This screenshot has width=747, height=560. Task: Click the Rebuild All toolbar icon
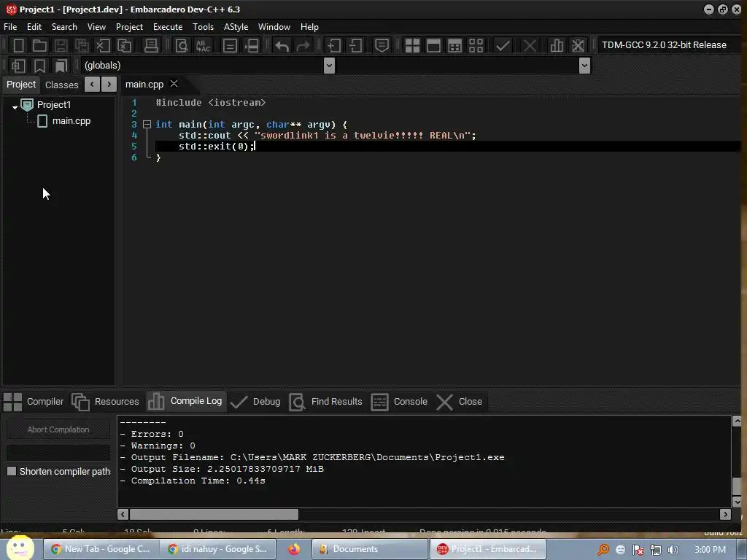coord(476,46)
